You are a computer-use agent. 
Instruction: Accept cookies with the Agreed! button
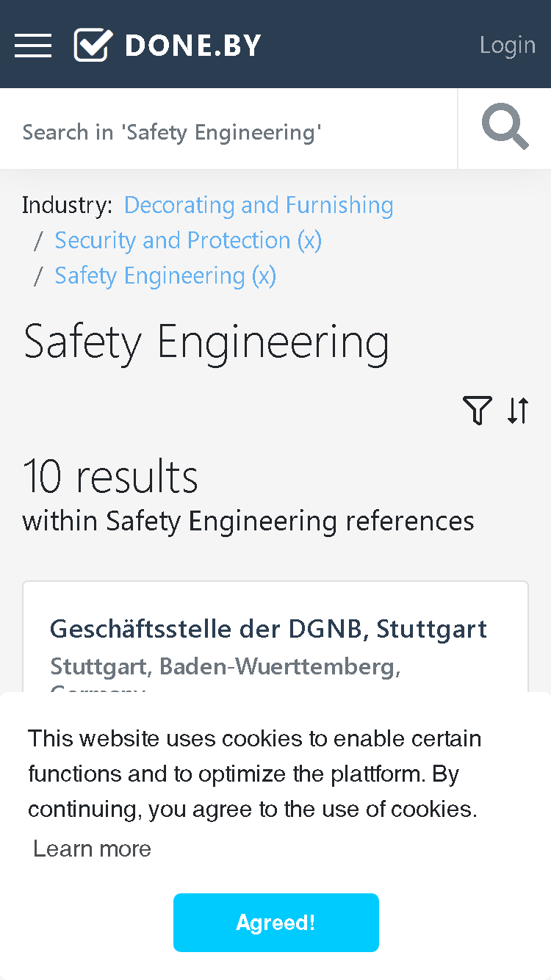point(276,923)
